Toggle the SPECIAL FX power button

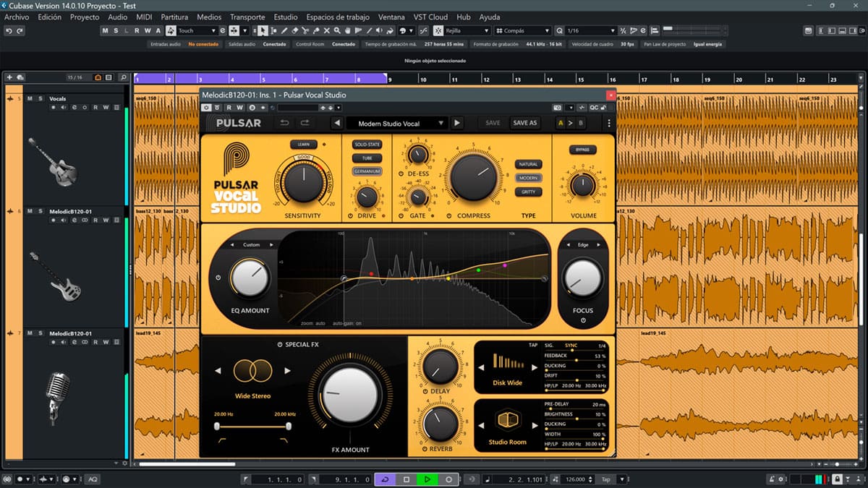tap(280, 345)
